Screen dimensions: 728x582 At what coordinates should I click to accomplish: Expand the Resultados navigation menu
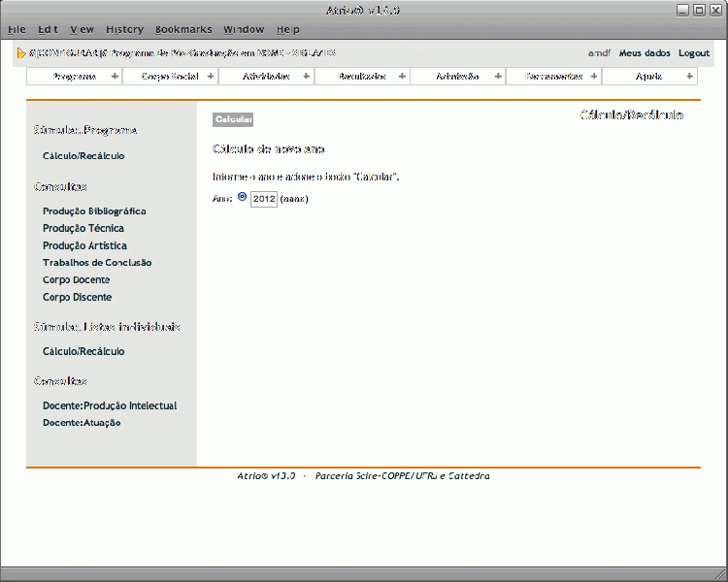point(361,77)
